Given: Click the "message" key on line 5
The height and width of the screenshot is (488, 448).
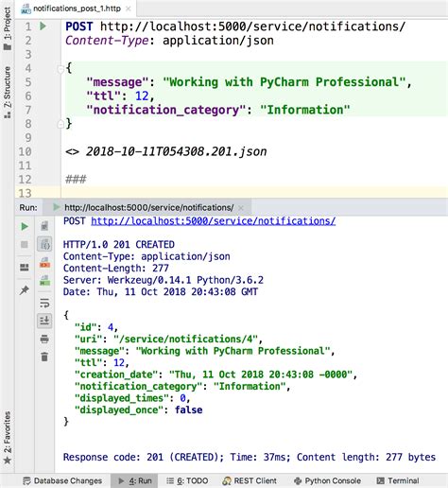Looking at the screenshot, I should pyautogui.click(x=117, y=82).
